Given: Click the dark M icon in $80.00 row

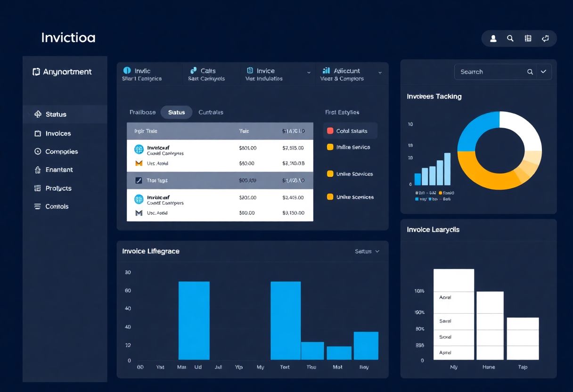Looking at the screenshot, I should point(139,213).
